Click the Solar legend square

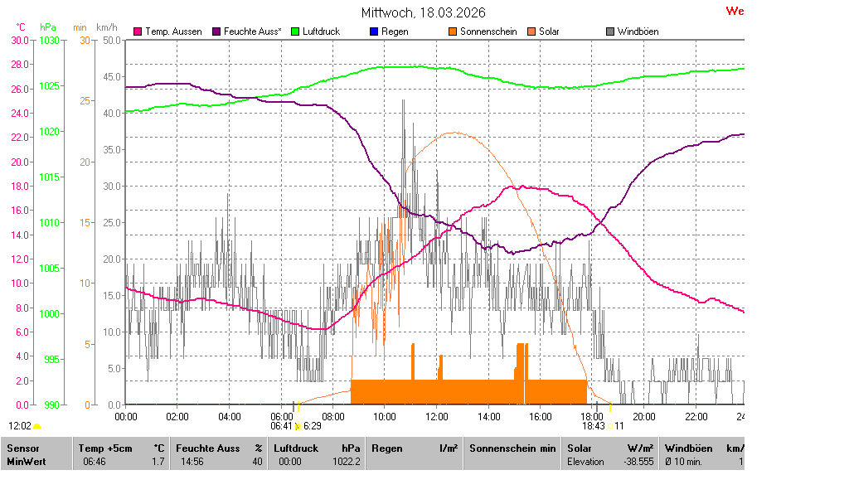click(x=531, y=31)
